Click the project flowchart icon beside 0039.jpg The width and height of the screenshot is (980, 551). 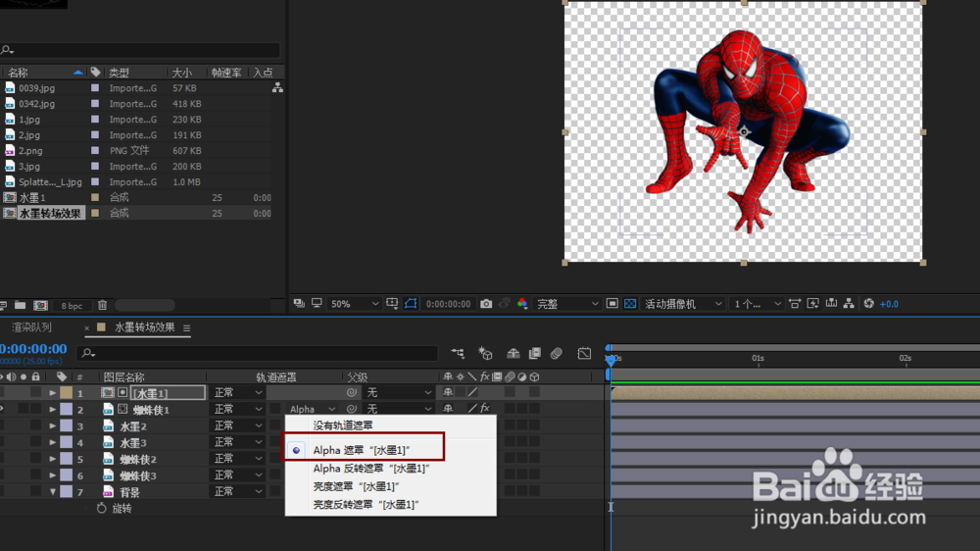click(x=277, y=88)
